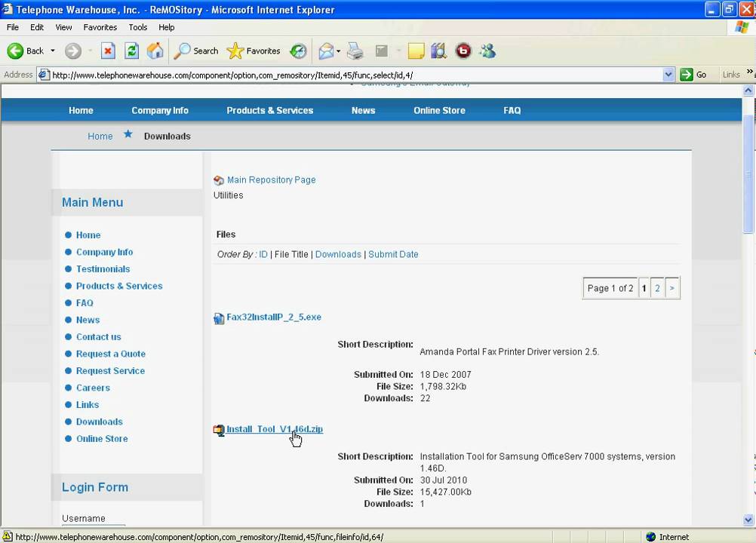Click Products & Services in blue navigation bar

[x=270, y=110]
